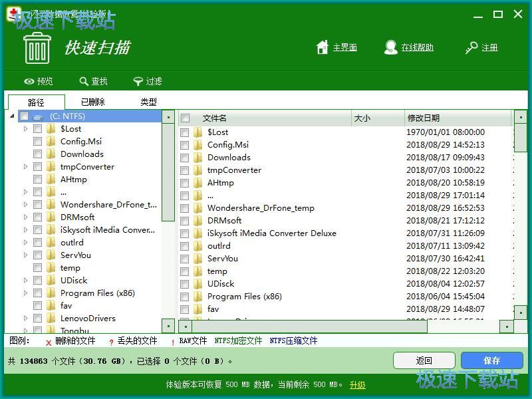Viewport: 532px width, 399px height.
Task: Tick the select-all checkbox in list header
Action: point(186,118)
